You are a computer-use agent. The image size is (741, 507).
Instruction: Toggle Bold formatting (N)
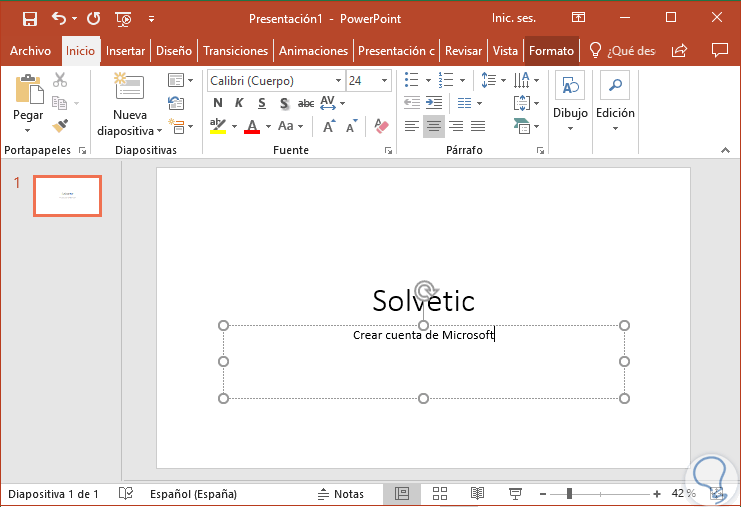tap(218, 103)
